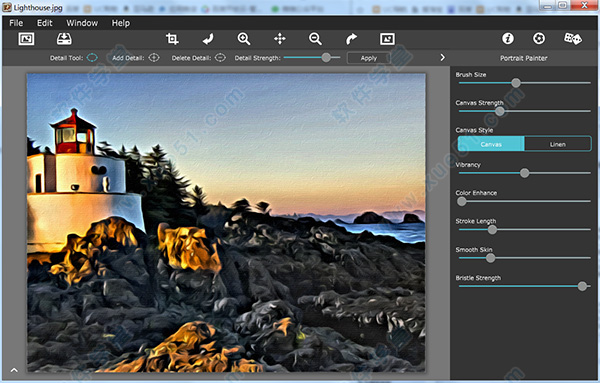Screen dimensions: 600x383
Task: Maximize the application window
Action: pyautogui.click(x=562, y=5)
